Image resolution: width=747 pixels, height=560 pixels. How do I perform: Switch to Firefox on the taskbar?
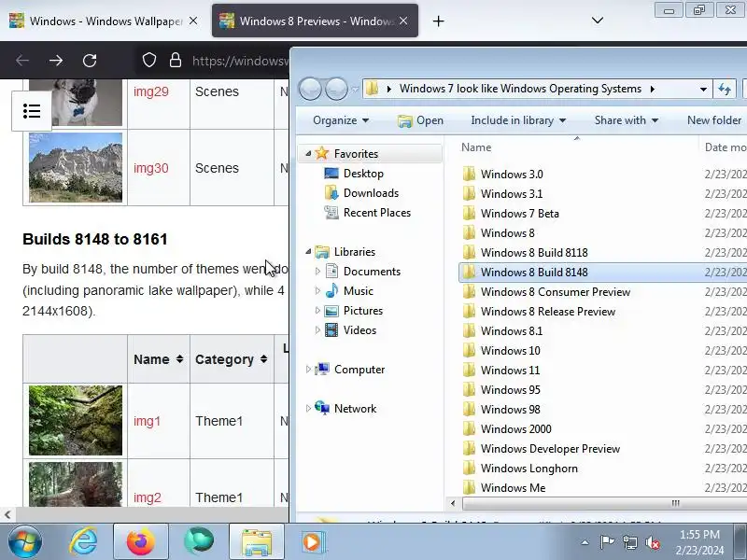pos(141,541)
